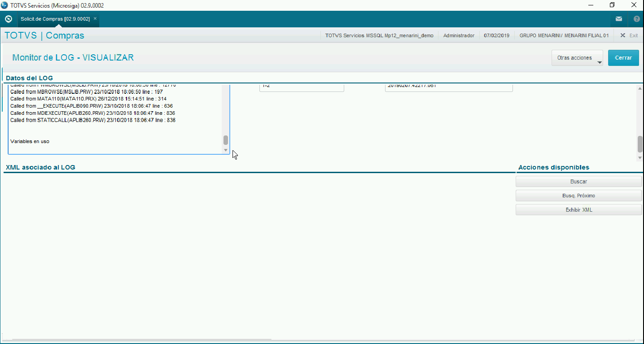This screenshot has height=344, width=644.
Task: Click the field with value 20190207.42217.061
Action: click(x=449, y=87)
